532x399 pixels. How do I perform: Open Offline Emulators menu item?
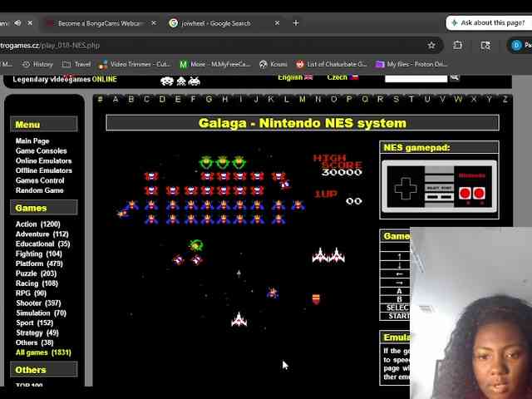click(x=44, y=170)
